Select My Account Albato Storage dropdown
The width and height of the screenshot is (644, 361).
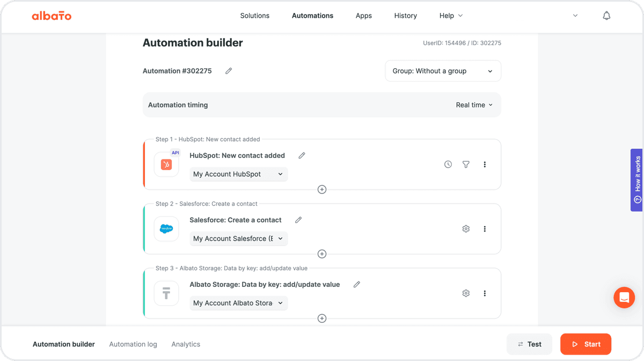point(239,303)
